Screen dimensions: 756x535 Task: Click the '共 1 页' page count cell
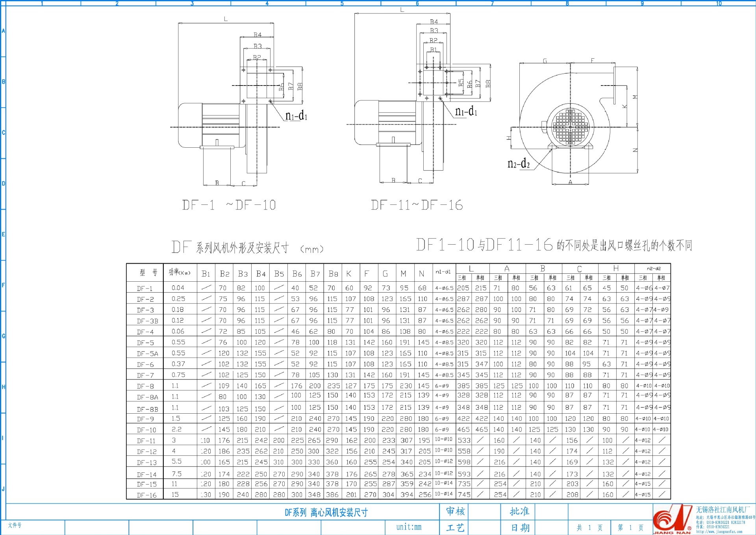(589, 528)
